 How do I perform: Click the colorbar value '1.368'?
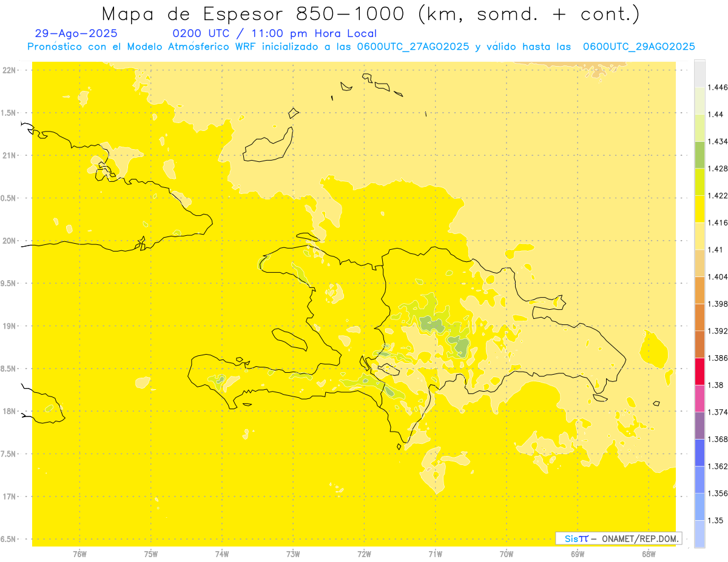tap(718, 440)
